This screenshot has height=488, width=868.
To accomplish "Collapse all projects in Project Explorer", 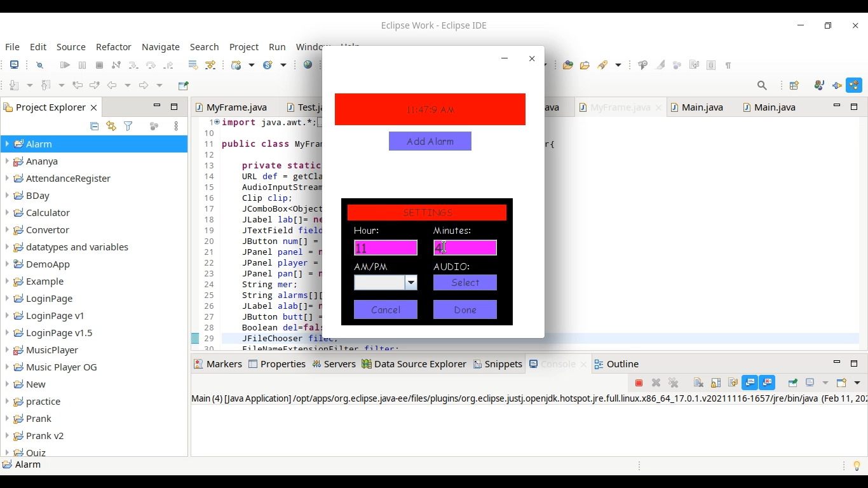I will [x=94, y=126].
